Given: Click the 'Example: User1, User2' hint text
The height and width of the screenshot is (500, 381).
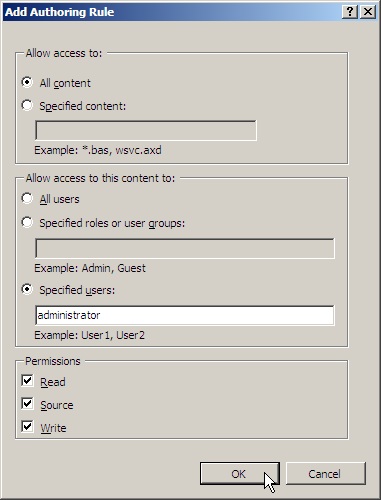Looking at the screenshot, I should (90, 335).
